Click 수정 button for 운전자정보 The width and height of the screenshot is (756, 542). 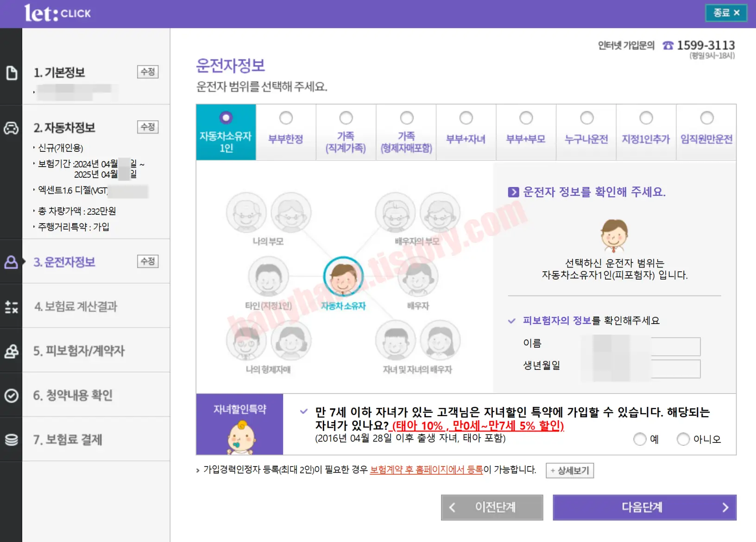point(148,262)
